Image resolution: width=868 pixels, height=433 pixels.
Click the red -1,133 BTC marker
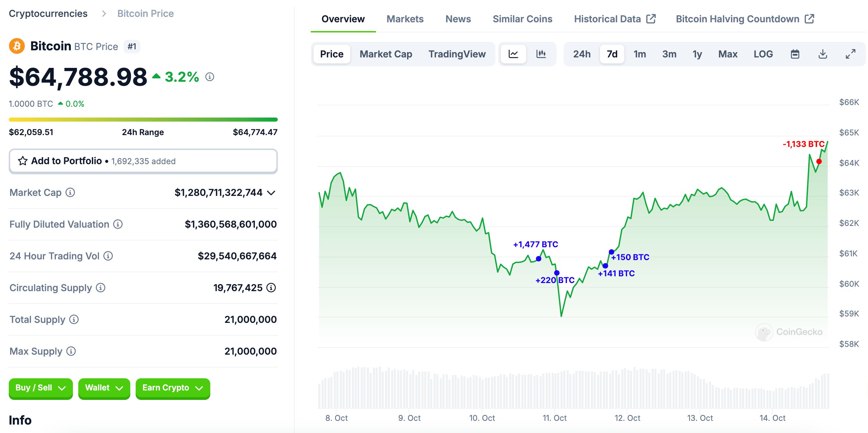[819, 161]
